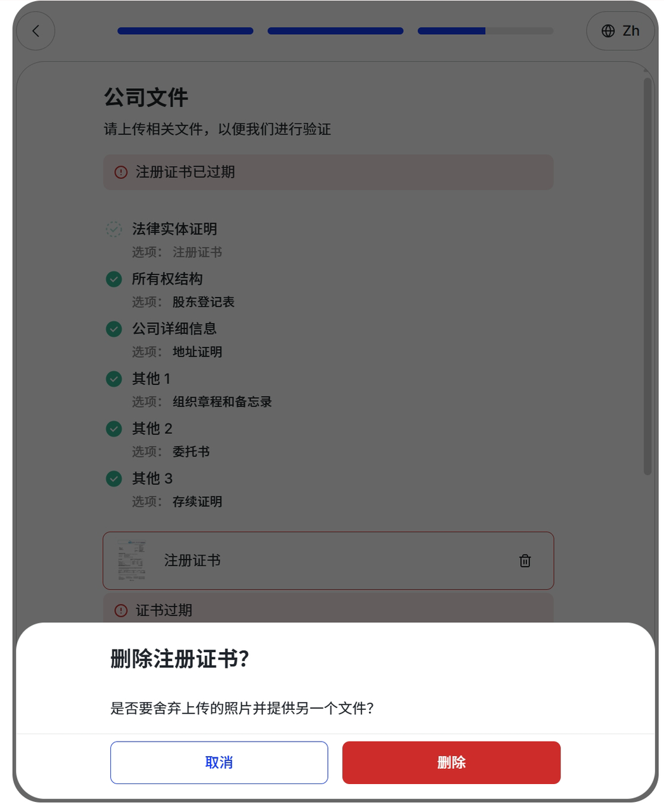664x812 pixels.
Task: Select the 法律实体证明 list item
Action: click(174, 229)
